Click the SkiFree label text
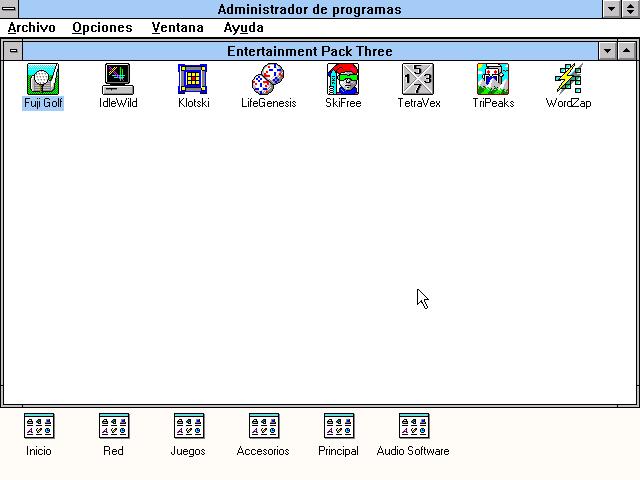 343,103
